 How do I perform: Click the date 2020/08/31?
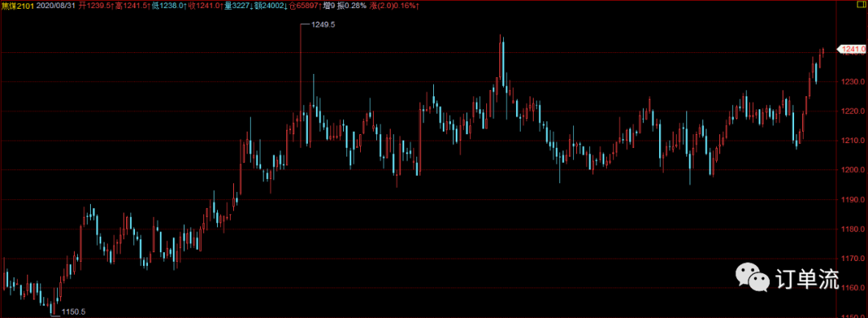[57, 5]
